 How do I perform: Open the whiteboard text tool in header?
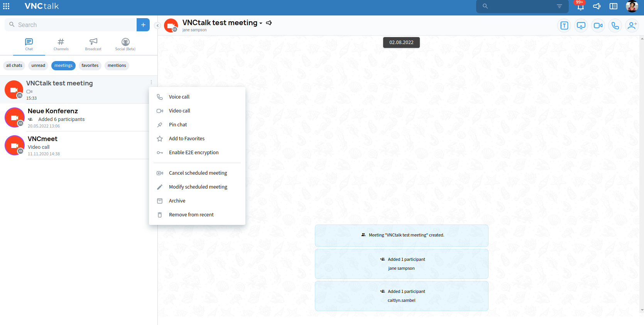click(564, 26)
